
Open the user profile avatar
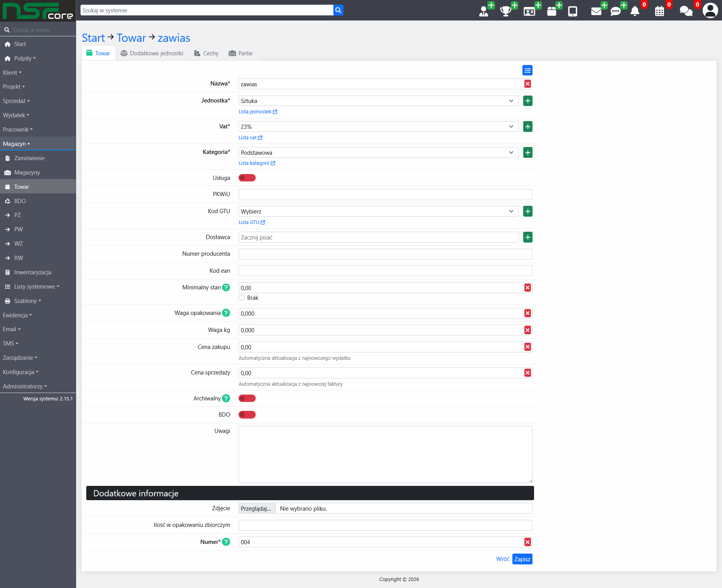tap(710, 10)
